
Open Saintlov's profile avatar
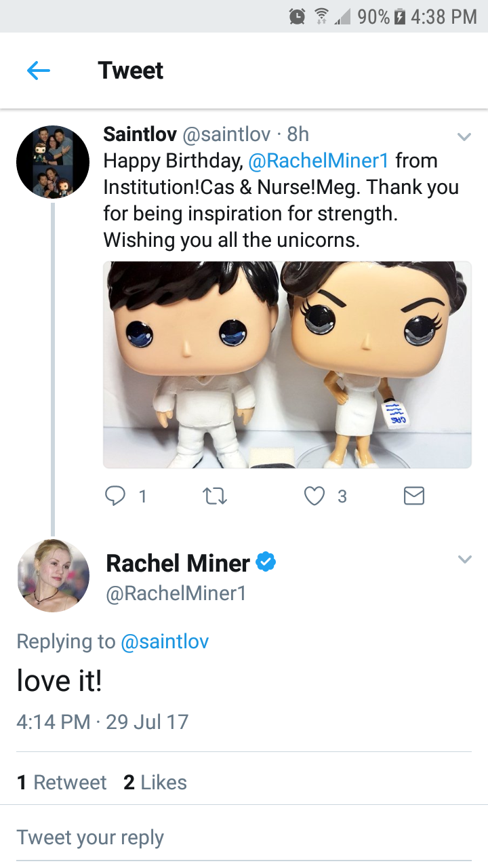pyautogui.click(x=53, y=162)
